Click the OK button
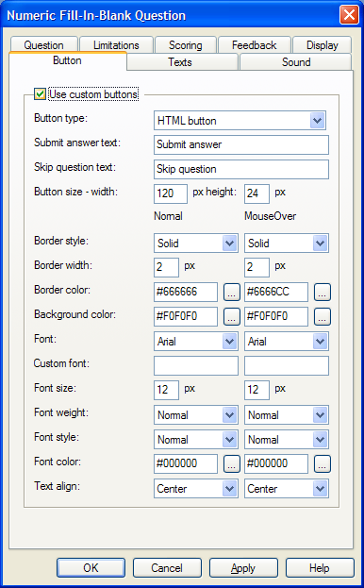This screenshot has height=588, width=364. click(x=91, y=568)
